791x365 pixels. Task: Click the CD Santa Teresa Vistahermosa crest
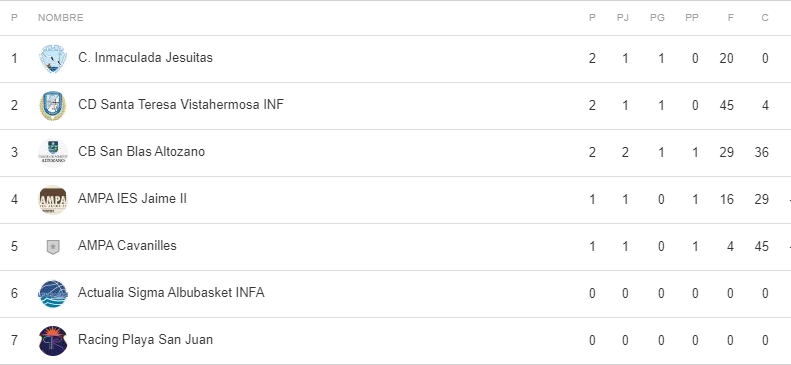[53, 105]
